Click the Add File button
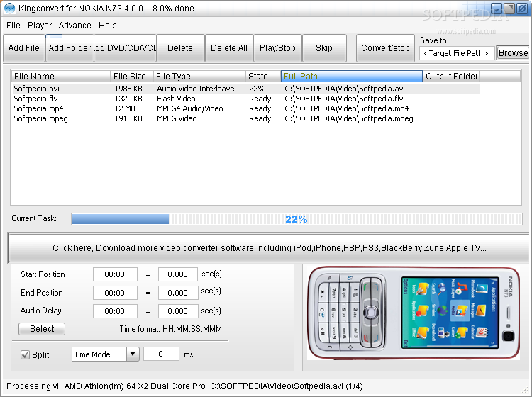 (23, 48)
